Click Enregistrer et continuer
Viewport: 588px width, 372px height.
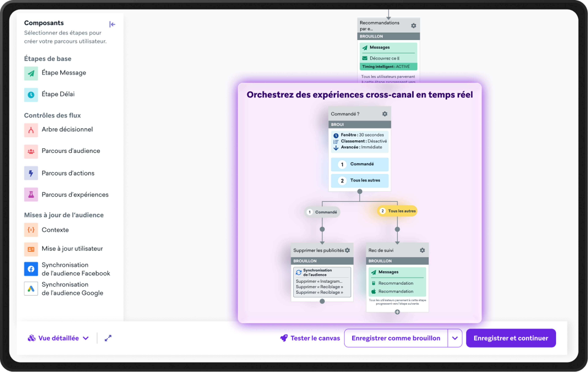coord(511,338)
